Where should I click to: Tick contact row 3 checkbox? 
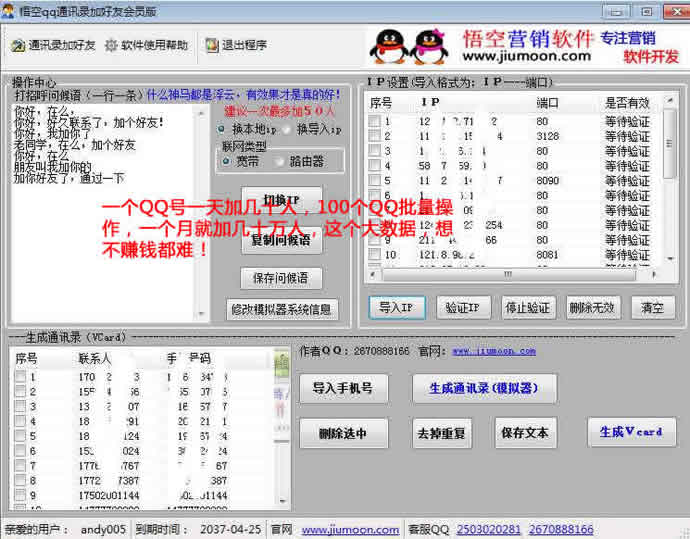pyautogui.click(x=20, y=406)
